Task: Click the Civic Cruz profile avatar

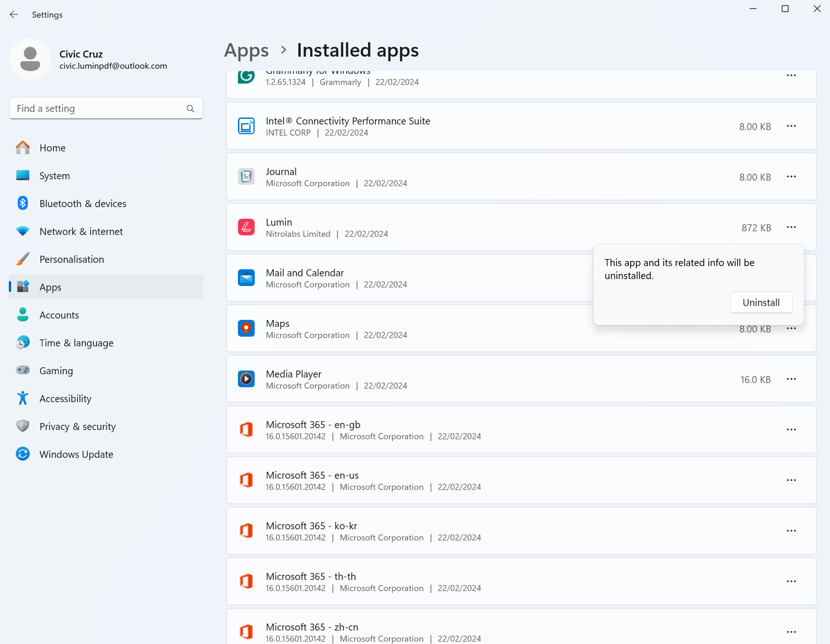Action: click(x=30, y=58)
